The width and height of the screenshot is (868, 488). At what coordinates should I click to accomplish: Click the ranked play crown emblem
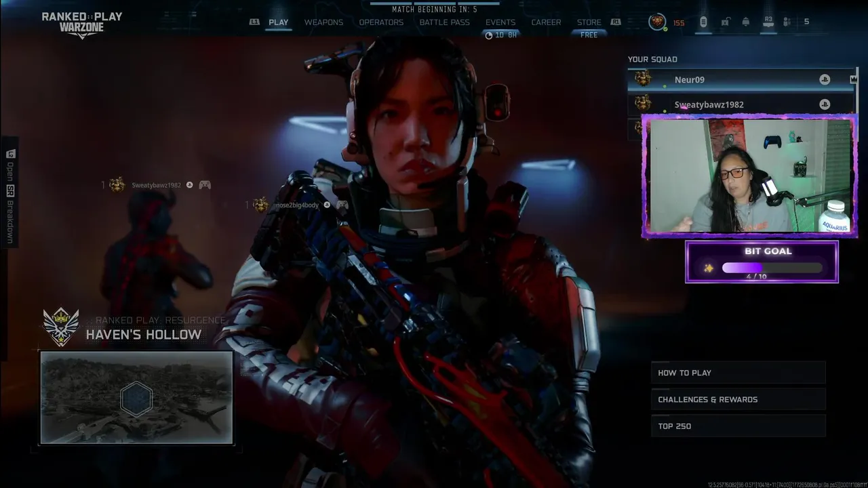click(x=61, y=327)
